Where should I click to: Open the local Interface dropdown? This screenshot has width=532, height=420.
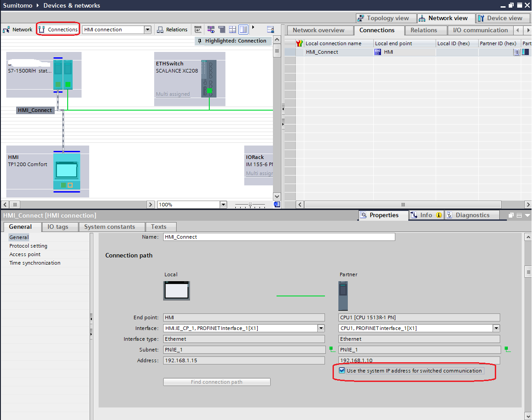pyautogui.click(x=321, y=328)
